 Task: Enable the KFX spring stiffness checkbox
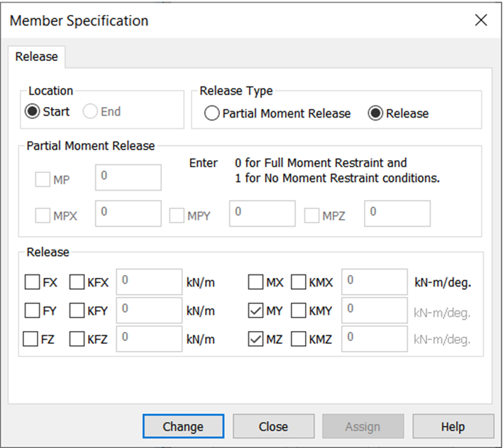(77, 283)
